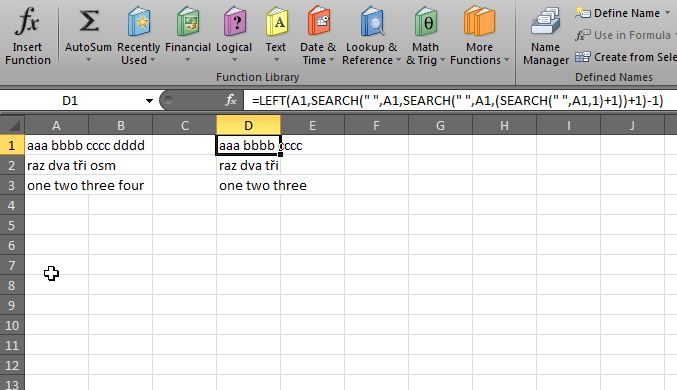Select row 12 header
This screenshot has width=677, height=390.
[12, 365]
